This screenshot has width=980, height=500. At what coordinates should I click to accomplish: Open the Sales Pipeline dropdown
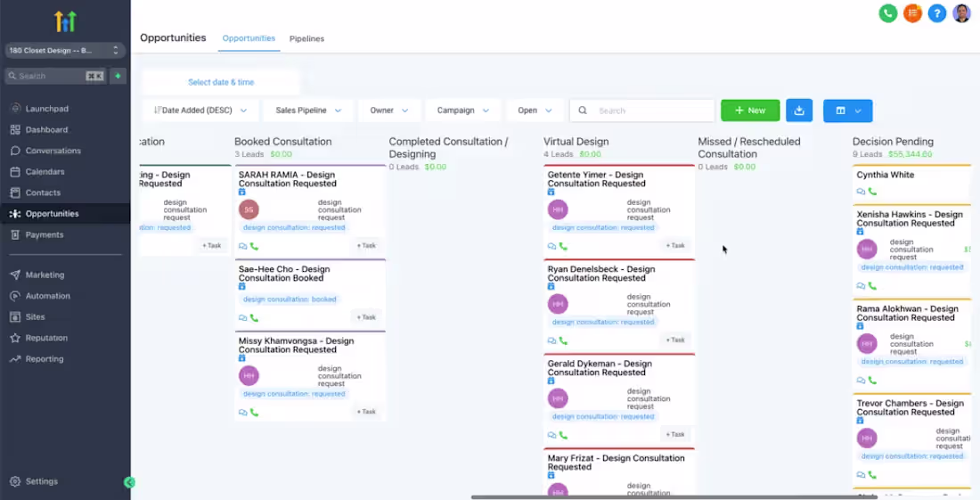[x=309, y=111]
